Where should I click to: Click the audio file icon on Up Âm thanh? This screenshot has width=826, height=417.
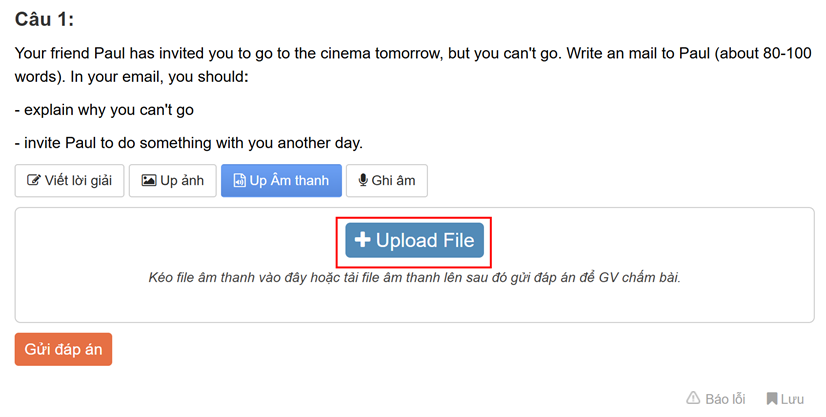[x=239, y=181]
